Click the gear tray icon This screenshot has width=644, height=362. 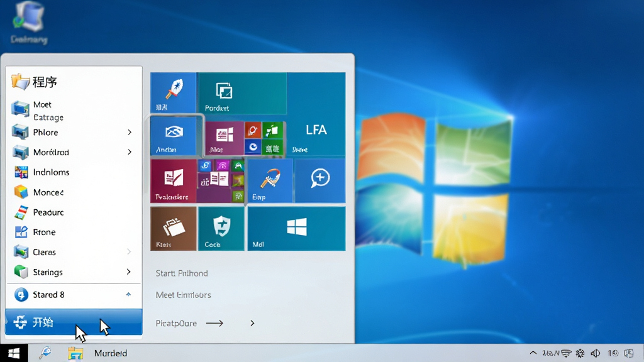click(580, 353)
